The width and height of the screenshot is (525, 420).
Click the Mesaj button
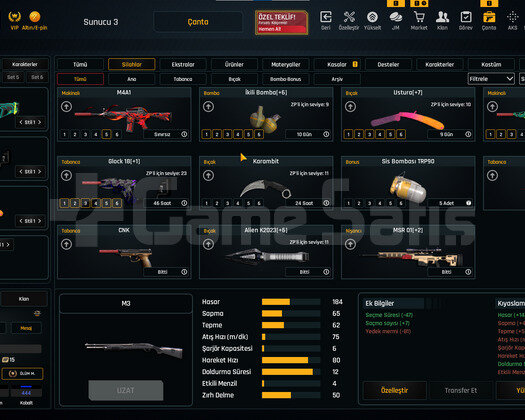tap(26, 328)
